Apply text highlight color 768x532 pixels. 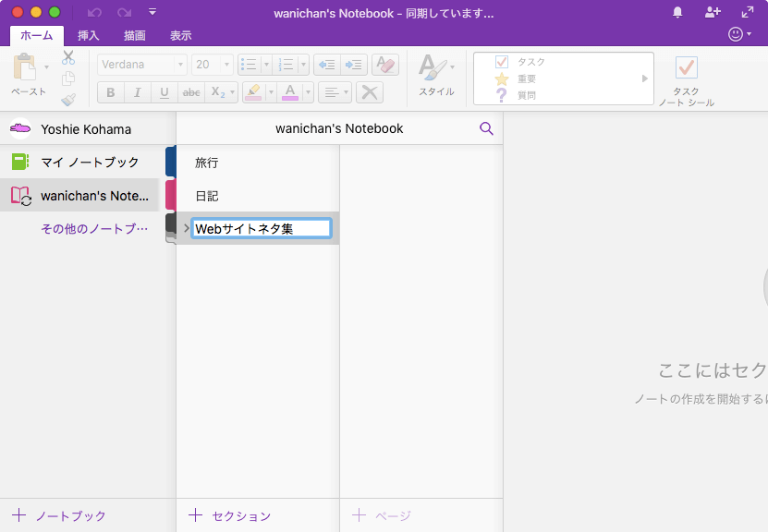coord(254,92)
